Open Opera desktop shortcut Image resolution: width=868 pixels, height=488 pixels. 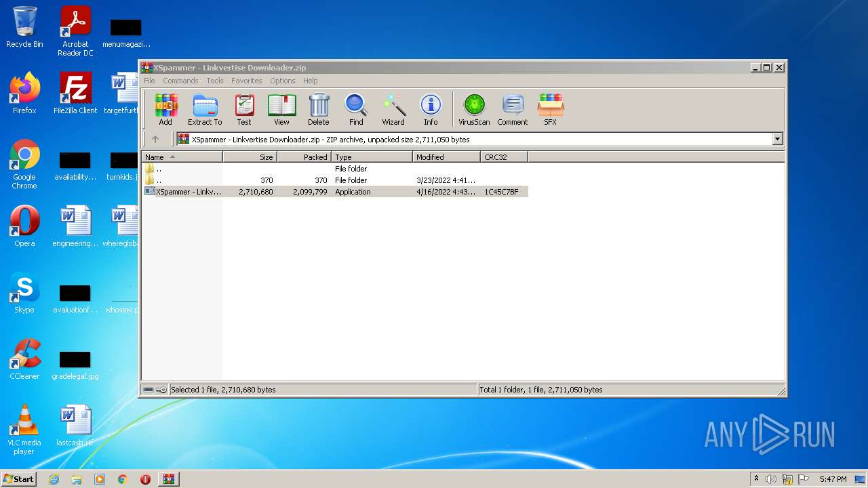[x=24, y=226]
